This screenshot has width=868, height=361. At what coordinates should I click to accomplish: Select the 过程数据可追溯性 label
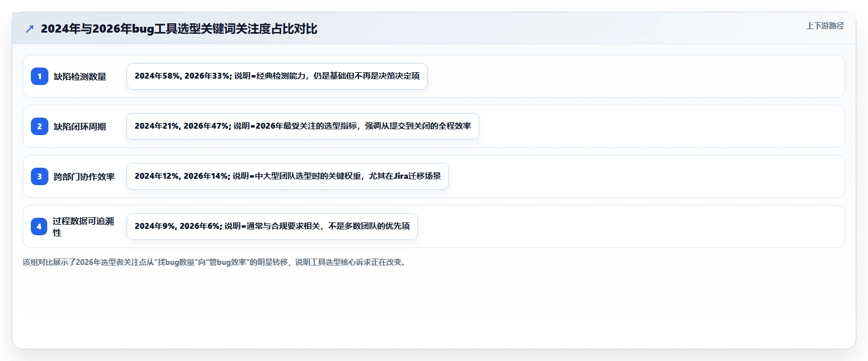pyautogui.click(x=84, y=226)
